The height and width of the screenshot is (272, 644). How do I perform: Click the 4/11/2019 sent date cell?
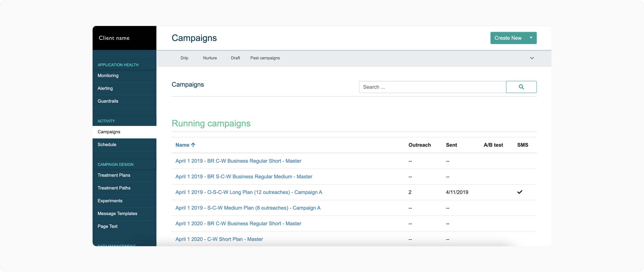[x=457, y=192]
